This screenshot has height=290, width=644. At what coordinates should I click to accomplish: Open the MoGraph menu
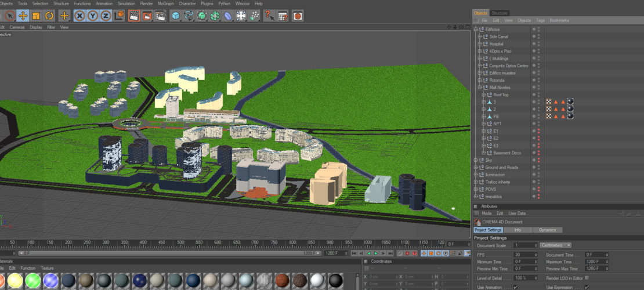[x=166, y=3]
